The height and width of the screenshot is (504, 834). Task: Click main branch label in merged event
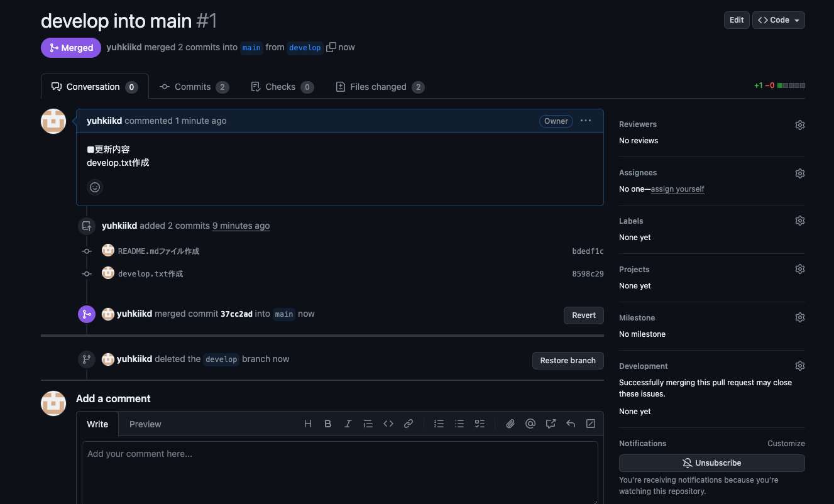coord(284,314)
